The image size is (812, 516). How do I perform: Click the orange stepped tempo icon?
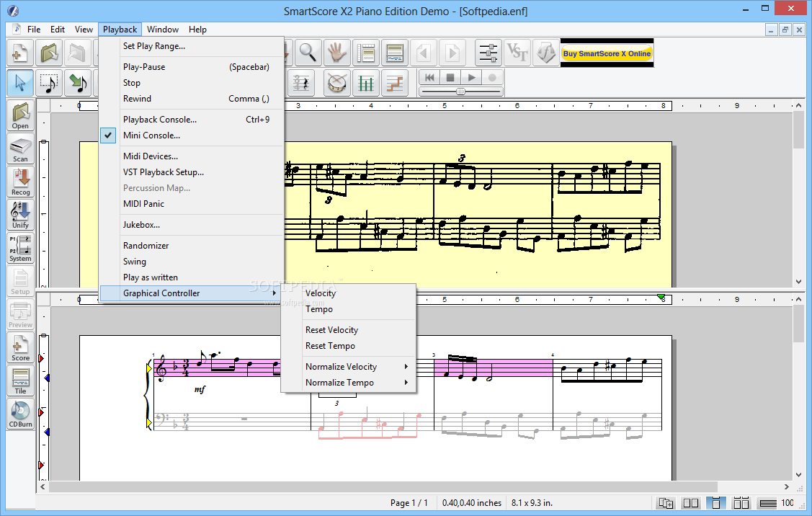[395, 83]
